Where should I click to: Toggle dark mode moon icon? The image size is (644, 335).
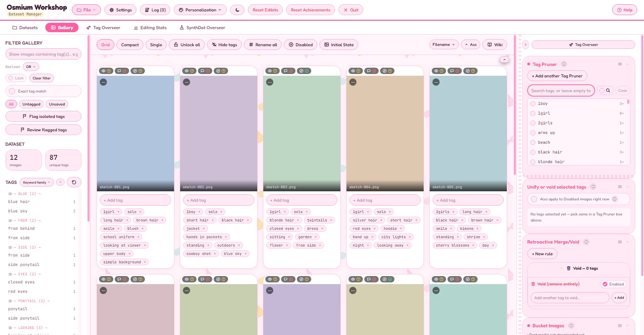[x=237, y=10]
